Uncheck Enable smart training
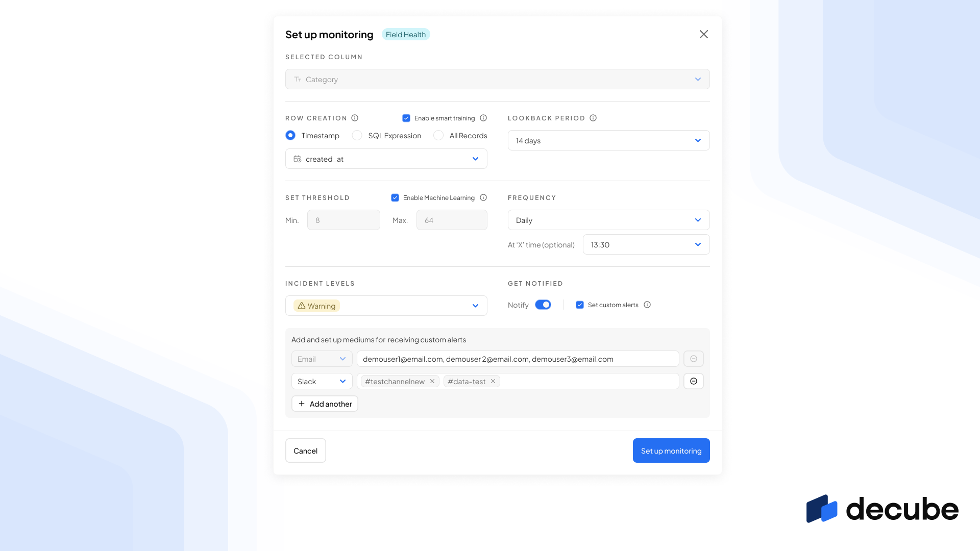The height and width of the screenshot is (551, 980). pos(406,118)
